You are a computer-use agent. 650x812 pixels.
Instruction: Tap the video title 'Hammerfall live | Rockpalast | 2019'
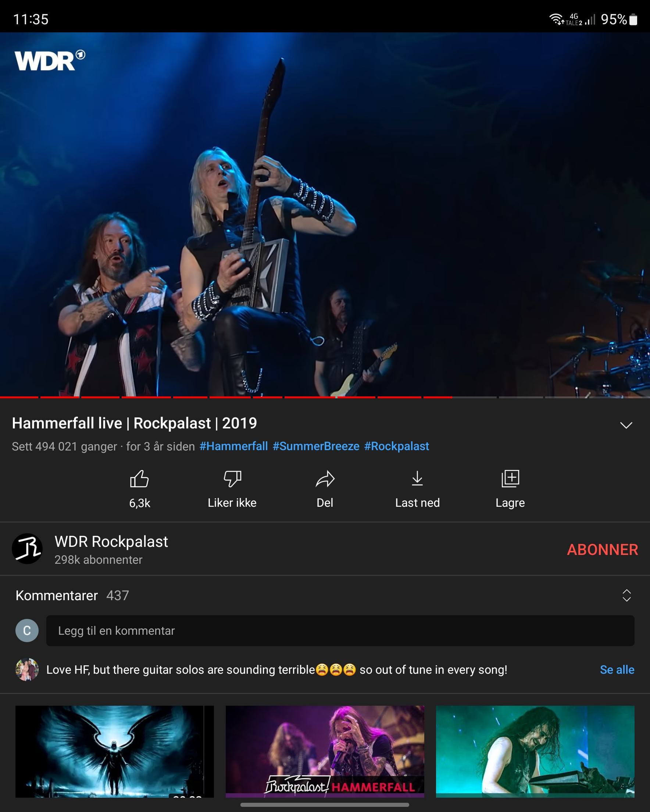tap(135, 423)
